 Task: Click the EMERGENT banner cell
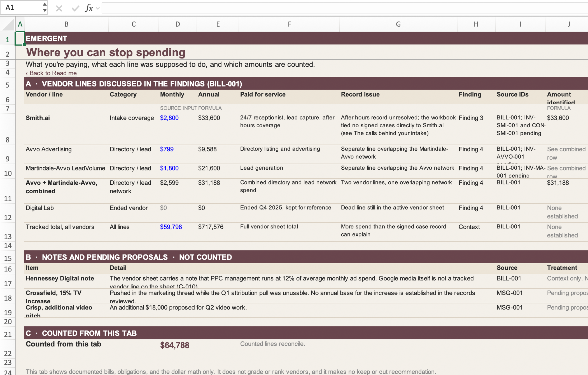pos(46,38)
